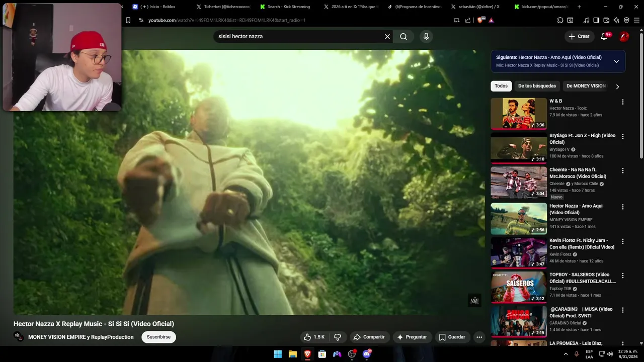The image size is (644, 362).
Task: Click the Compartir share button
Action: coord(369,337)
